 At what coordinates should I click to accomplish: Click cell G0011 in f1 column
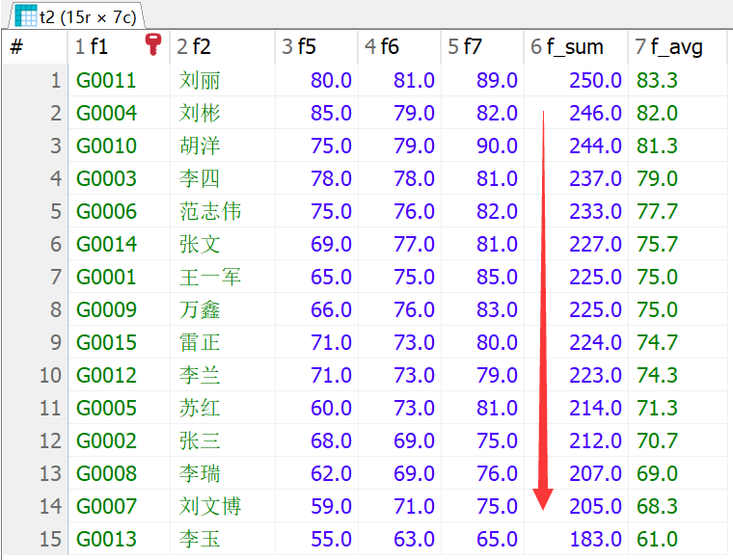107,80
